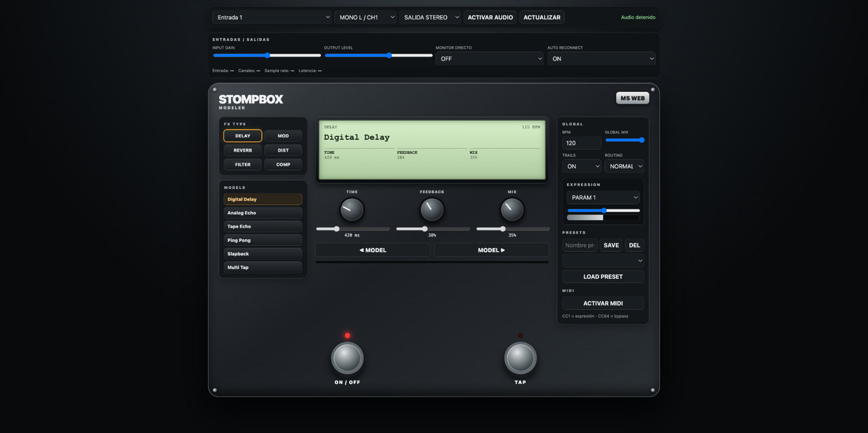Select the REVERB effect type
The image size is (868, 433).
[242, 150]
